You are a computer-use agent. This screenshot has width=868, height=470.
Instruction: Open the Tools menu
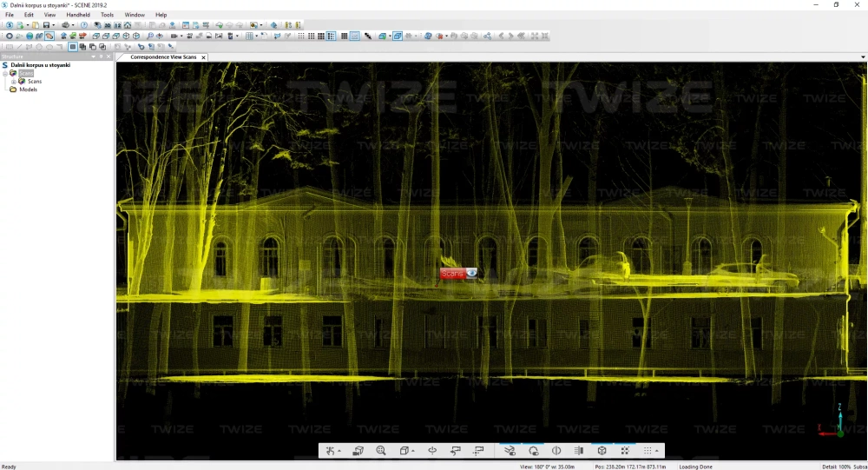pos(107,15)
